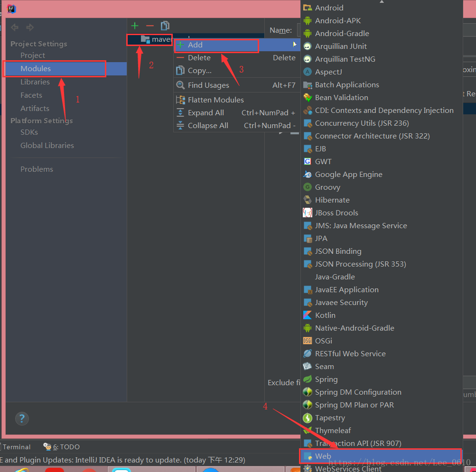Open Libraries settings section

click(x=35, y=82)
